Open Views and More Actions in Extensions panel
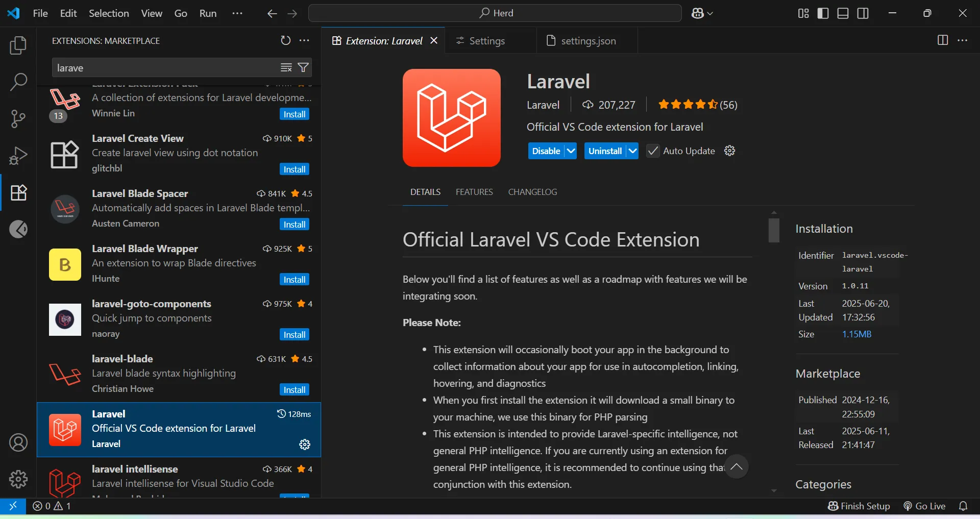This screenshot has height=519, width=980. [x=304, y=40]
